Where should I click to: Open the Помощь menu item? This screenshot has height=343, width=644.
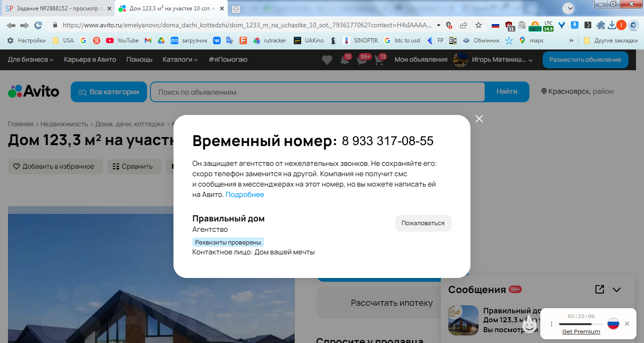(140, 59)
